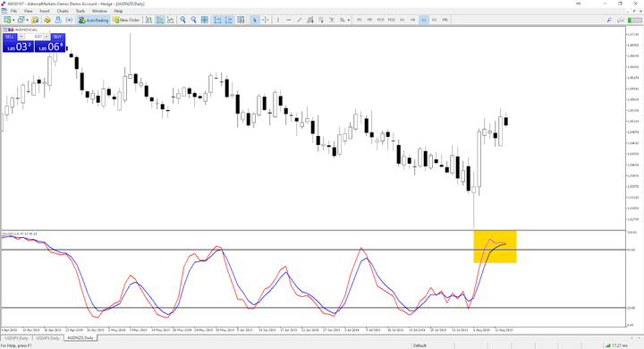Open the graphical objects shapes tool
This screenshot has width=644, height=349.
[x=342, y=20]
